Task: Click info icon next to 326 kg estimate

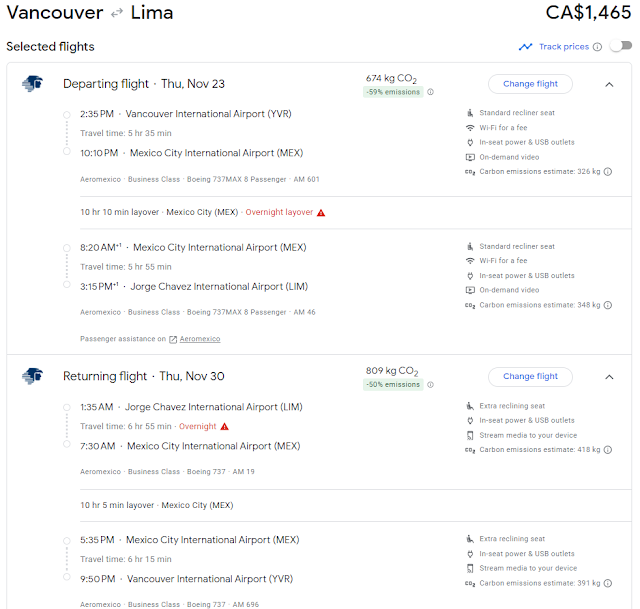Action: tap(608, 171)
